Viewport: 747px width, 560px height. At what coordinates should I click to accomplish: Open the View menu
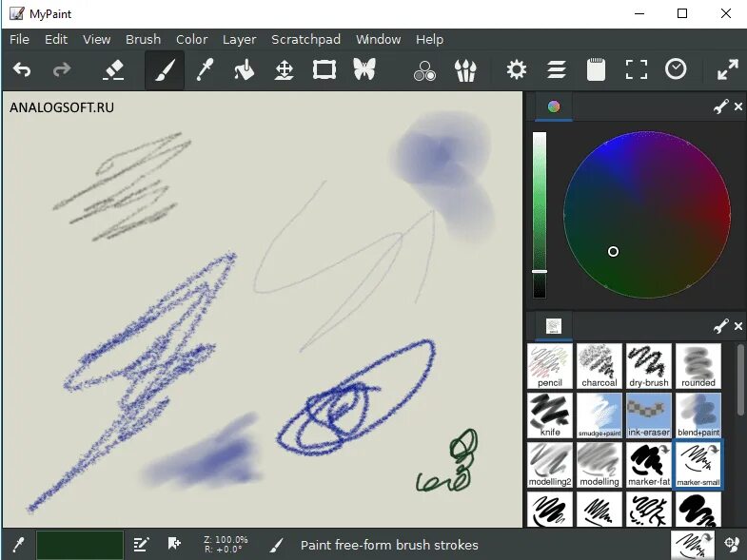(97, 40)
